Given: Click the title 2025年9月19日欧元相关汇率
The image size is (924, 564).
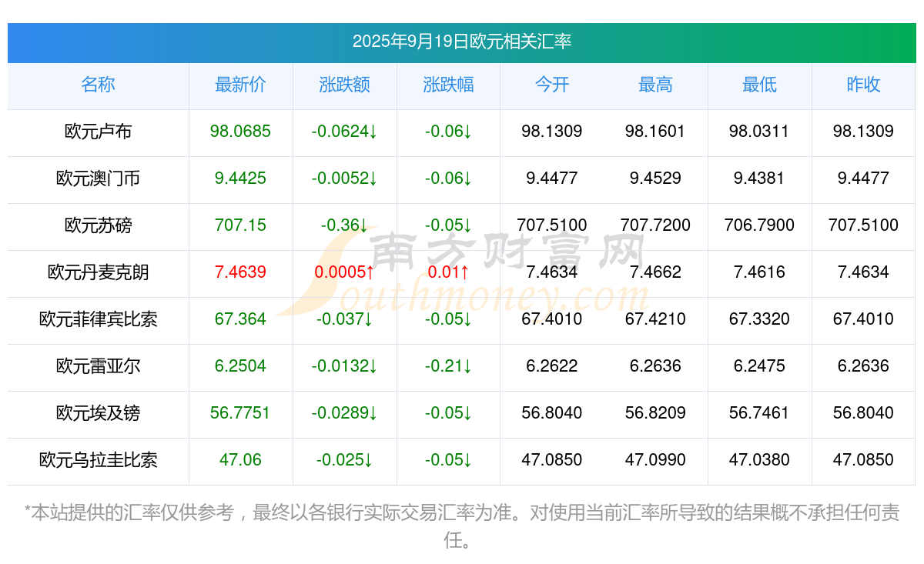Looking at the screenshot, I should coord(462,42).
